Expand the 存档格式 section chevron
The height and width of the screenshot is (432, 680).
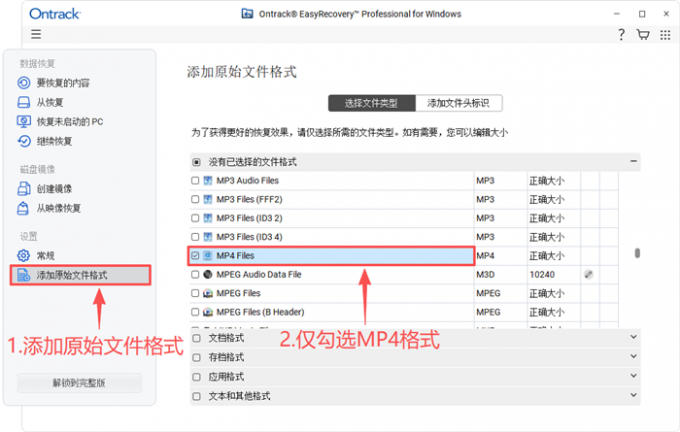633,356
